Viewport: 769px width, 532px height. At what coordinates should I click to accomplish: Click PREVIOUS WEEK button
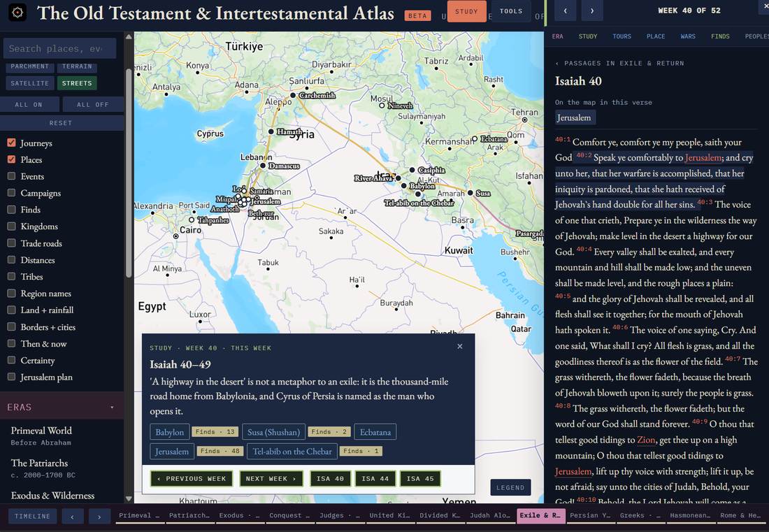click(x=192, y=479)
